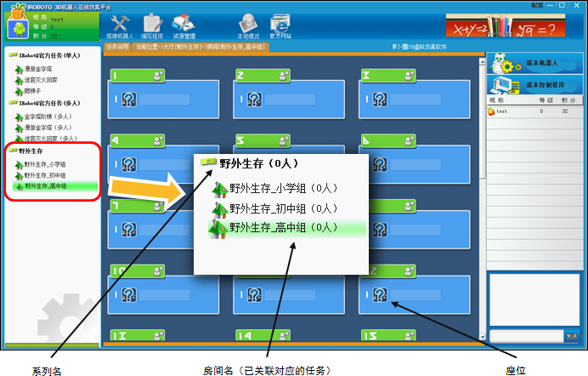Open the 搭建机器人 robot builder tool

(x=121, y=26)
